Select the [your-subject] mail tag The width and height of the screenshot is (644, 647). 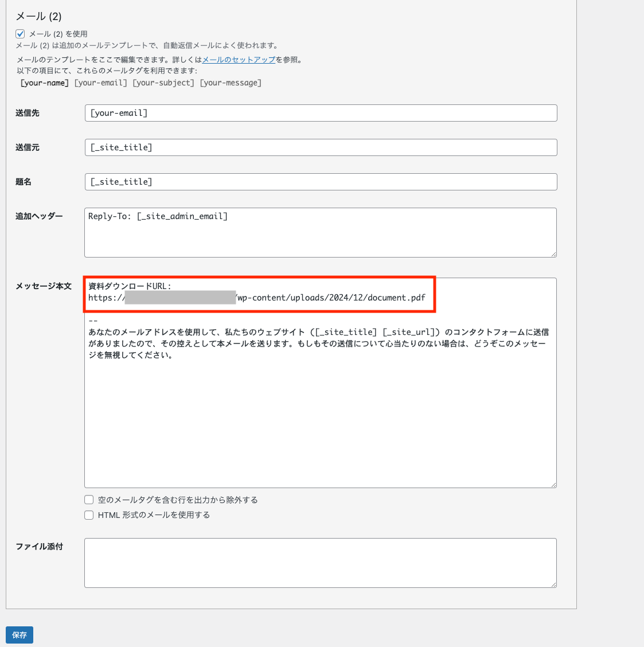click(163, 83)
